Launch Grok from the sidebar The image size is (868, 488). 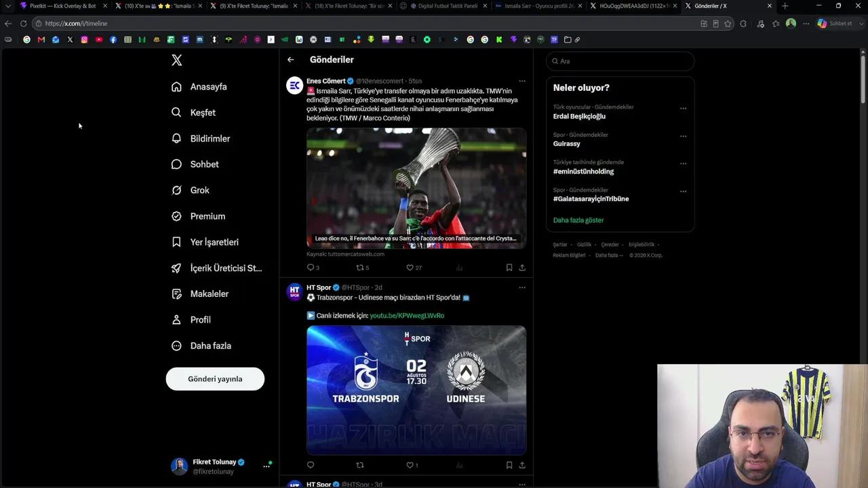pos(191,190)
